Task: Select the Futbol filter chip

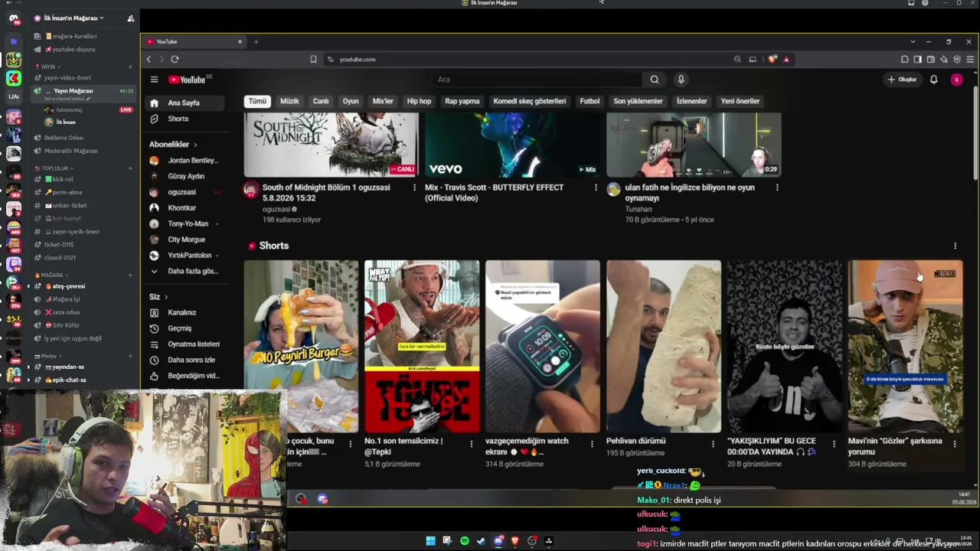Action: (590, 101)
